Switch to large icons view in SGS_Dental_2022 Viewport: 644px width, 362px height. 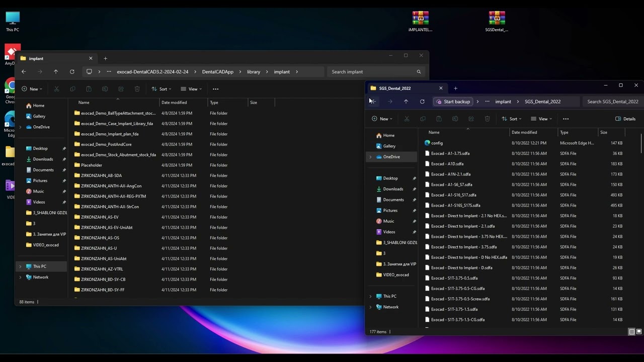click(639, 331)
